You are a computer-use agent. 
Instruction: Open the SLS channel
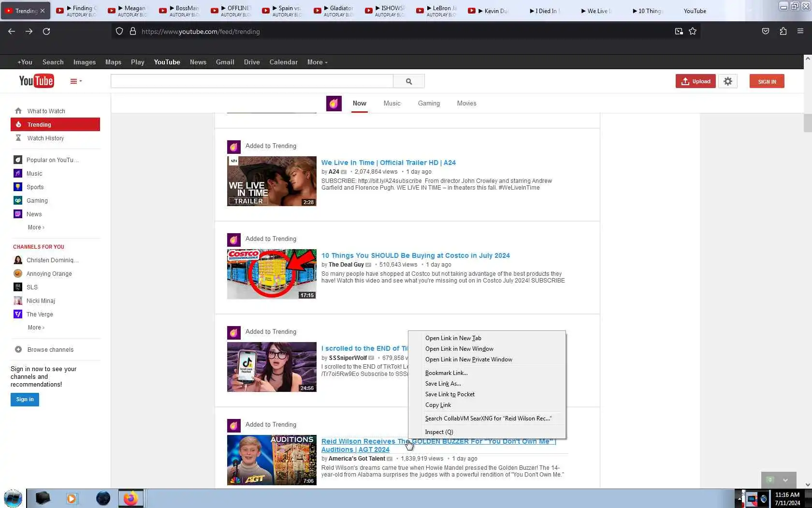(32, 287)
